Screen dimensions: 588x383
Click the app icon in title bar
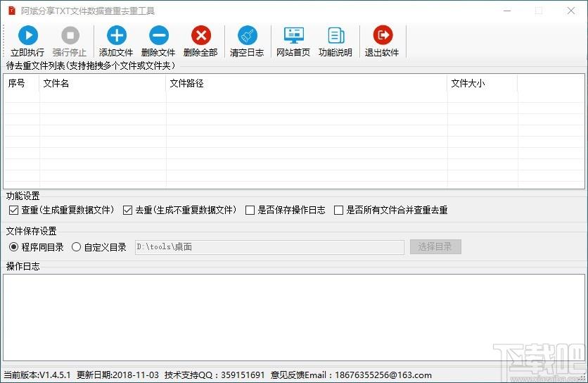12,11
